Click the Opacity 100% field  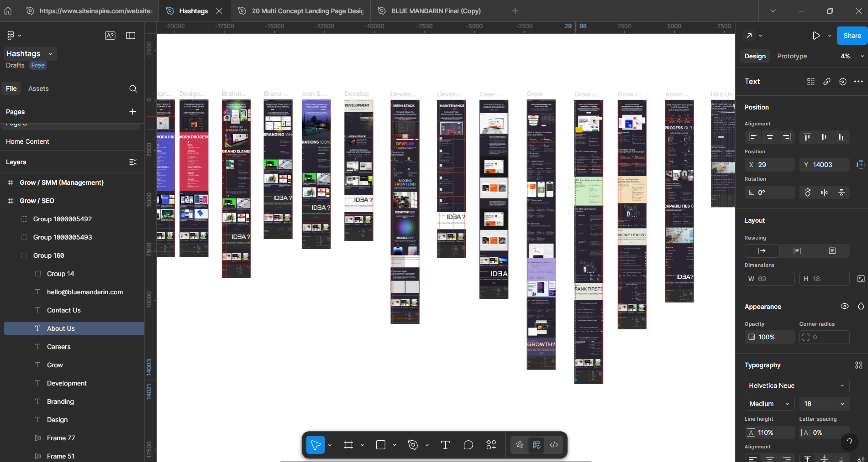coord(769,337)
